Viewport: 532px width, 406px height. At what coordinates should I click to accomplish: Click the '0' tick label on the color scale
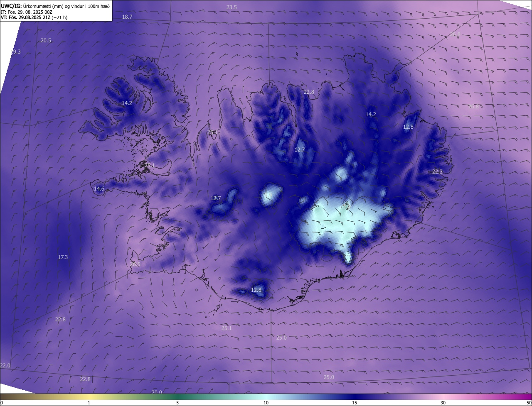coord(2,403)
